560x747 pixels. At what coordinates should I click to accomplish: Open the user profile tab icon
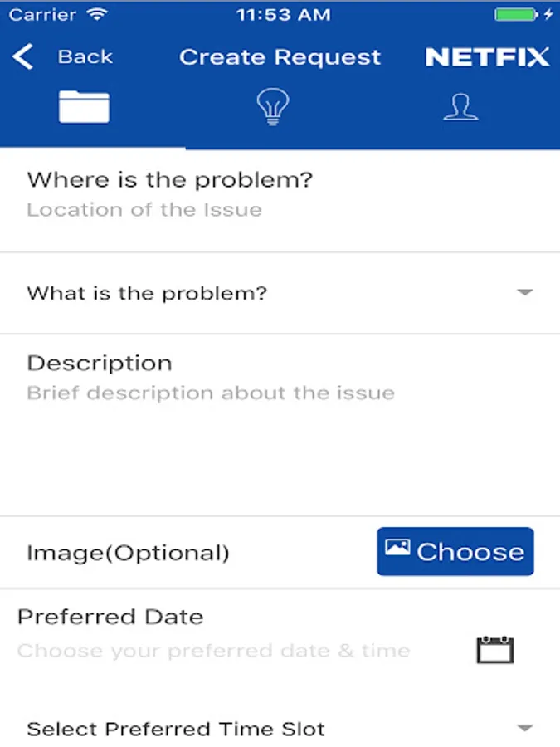coord(460,107)
